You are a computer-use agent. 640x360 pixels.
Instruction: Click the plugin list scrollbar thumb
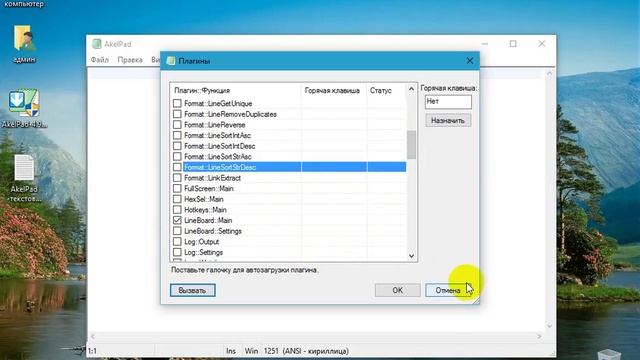(411, 144)
